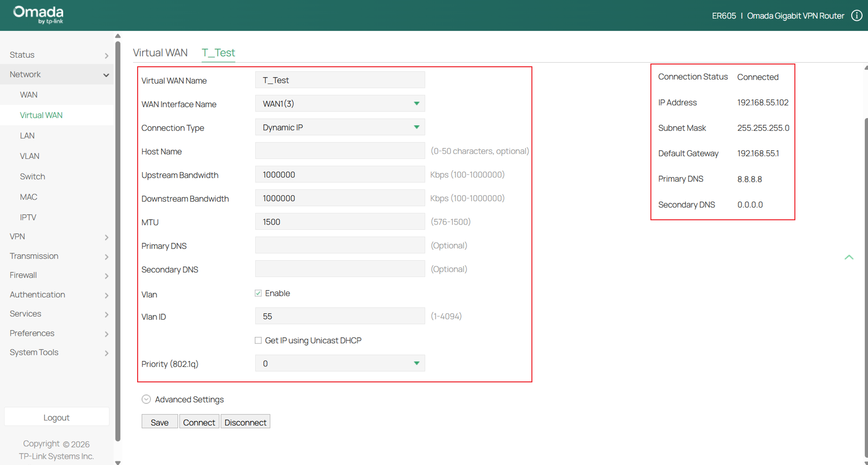Expand the Firewall menu
The height and width of the screenshot is (465, 868).
pos(57,275)
